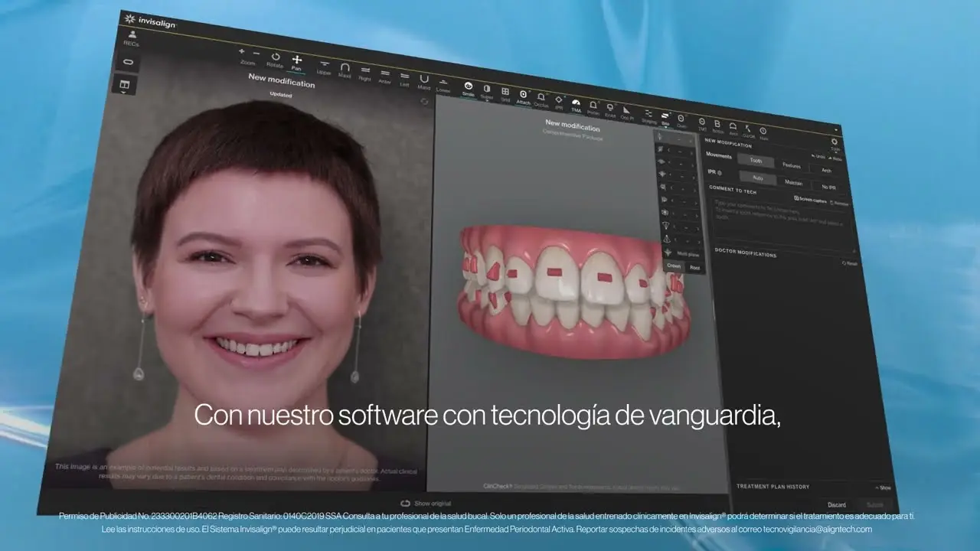Open the Num tooth numbering tool
The image size is (980, 551).
(763, 134)
